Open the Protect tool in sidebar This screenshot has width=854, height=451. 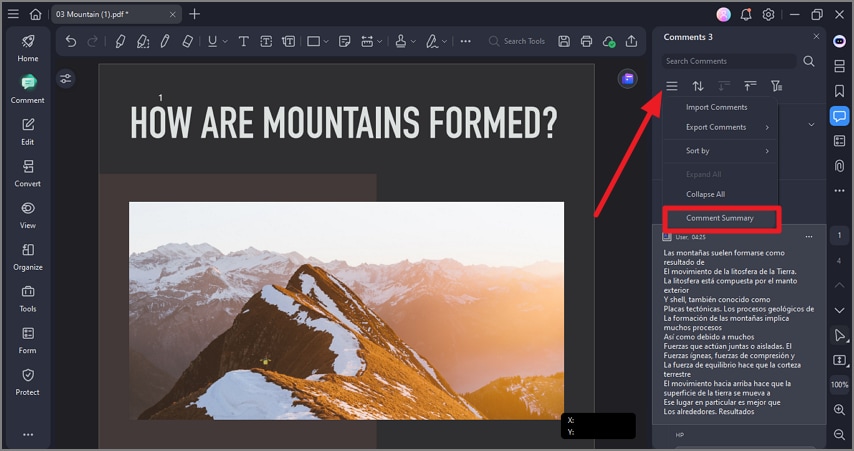point(28,382)
